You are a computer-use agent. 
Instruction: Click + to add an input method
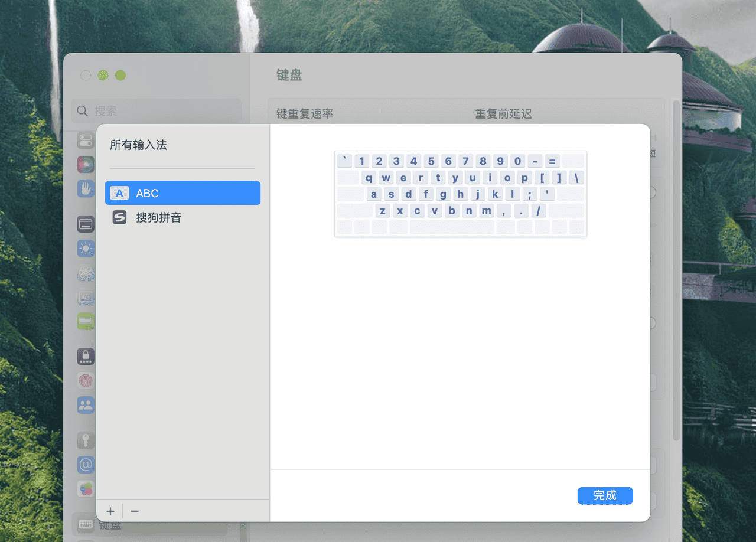coord(110,511)
